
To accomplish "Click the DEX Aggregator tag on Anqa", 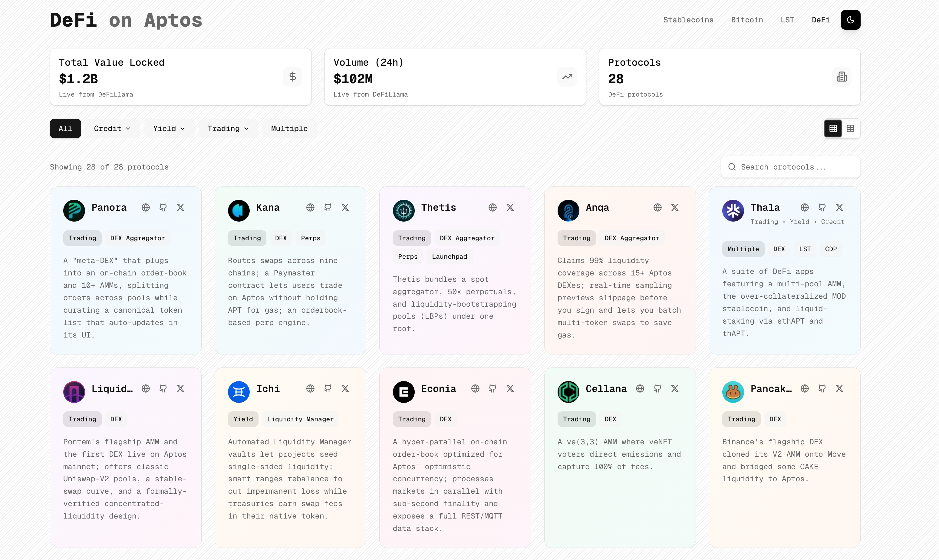I will pyautogui.click(x=631, y=238).
